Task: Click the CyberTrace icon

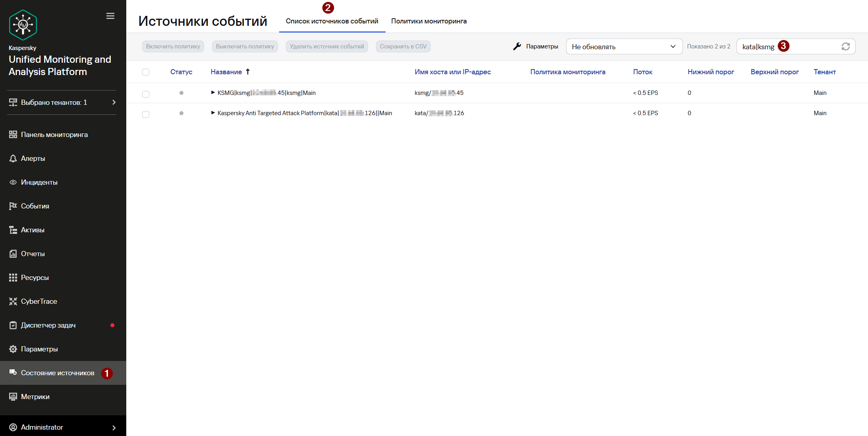Action: [13, 301]
